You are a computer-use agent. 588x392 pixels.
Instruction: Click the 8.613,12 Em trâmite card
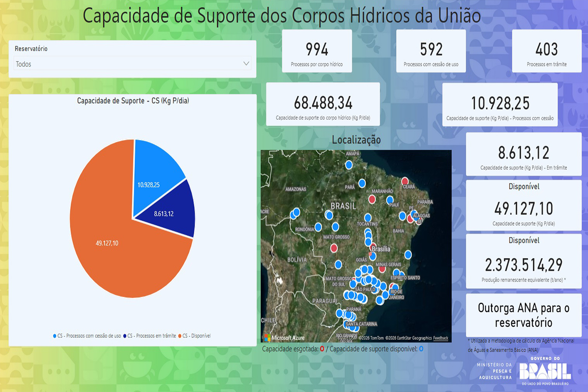coord(524,154)
